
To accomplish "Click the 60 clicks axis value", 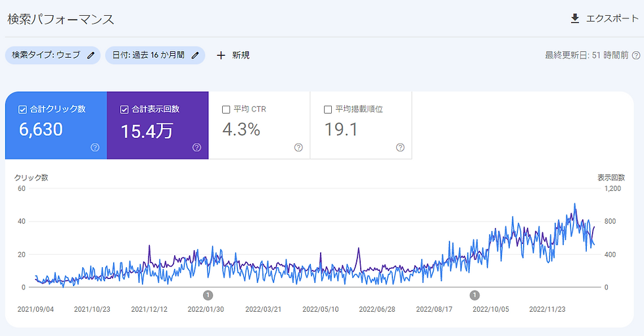I will tap(21, 189).
